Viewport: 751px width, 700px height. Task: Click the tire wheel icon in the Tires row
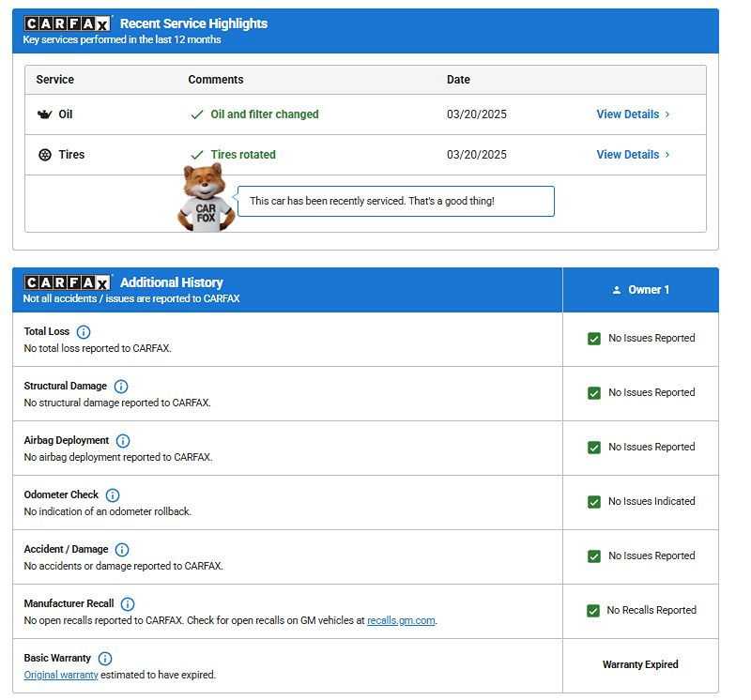tap(45, 155)
